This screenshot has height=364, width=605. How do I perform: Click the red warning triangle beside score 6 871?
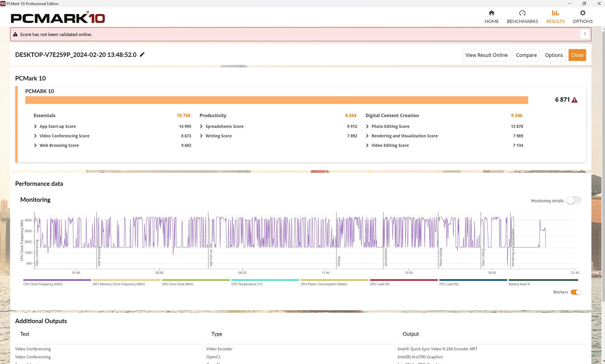coord(574,100)
